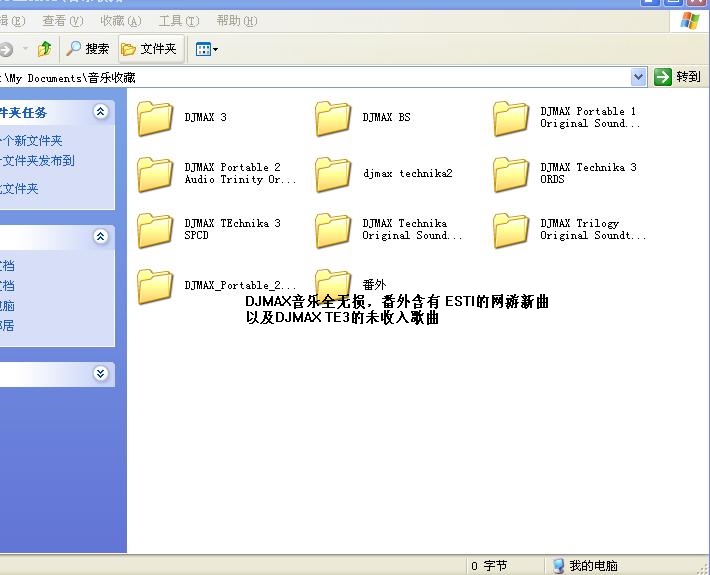This screenshot has height=575, width=710.
Task: Select the label DJMAX_Portable_2...
Action: pyautogui.click(x=240, y=285)
